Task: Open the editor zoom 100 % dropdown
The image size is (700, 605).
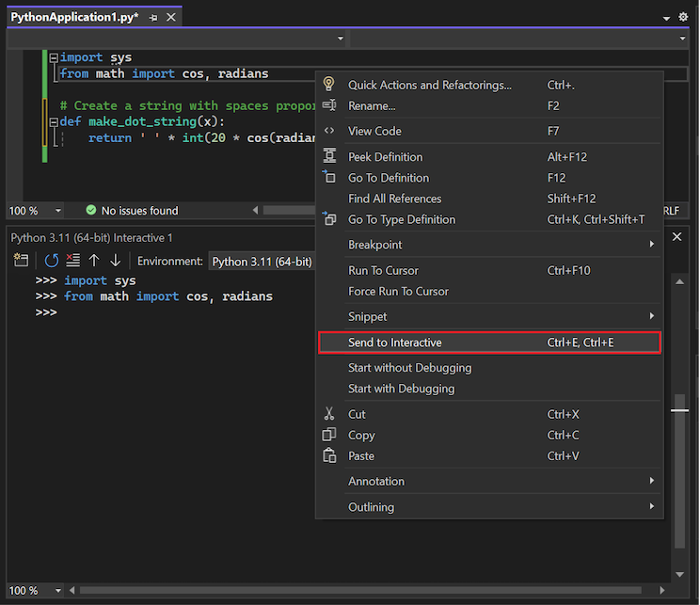Action: (57, 211)
